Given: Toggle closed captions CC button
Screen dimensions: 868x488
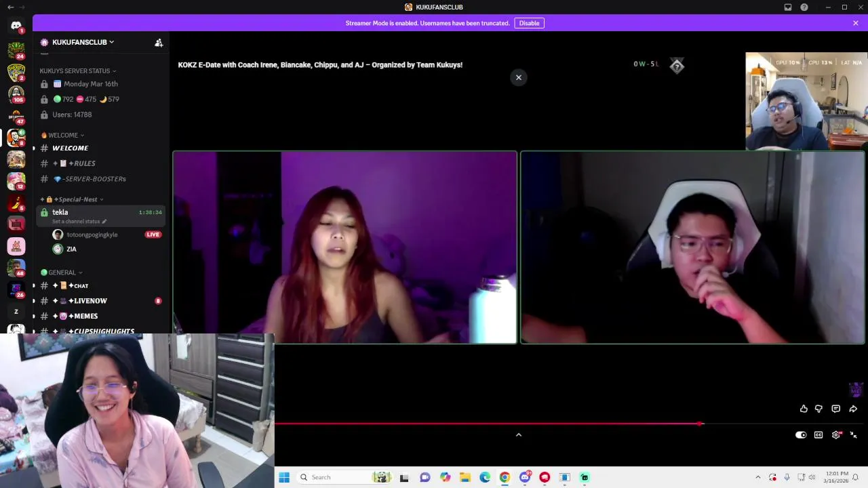Looking at the screenshot, I should [818, 435].
